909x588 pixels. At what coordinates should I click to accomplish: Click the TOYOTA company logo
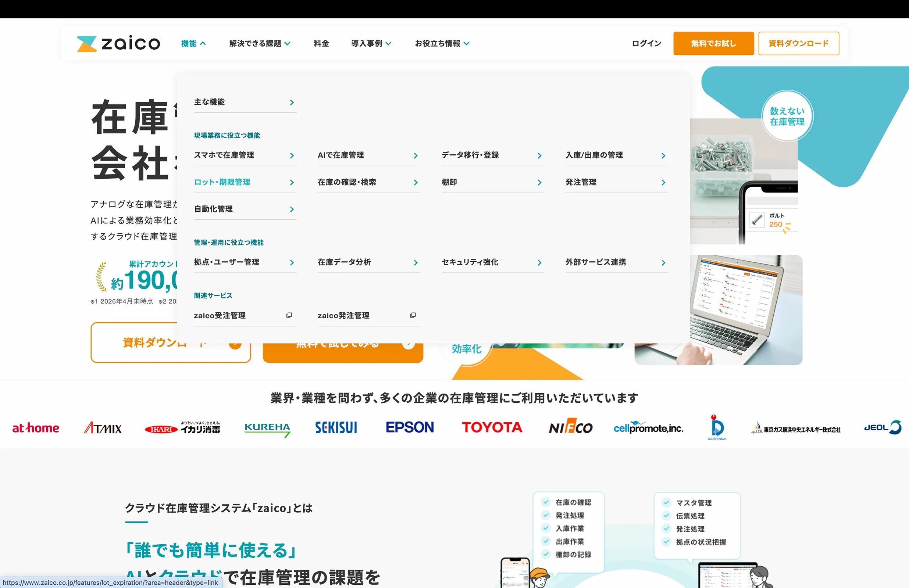(492, 427)
